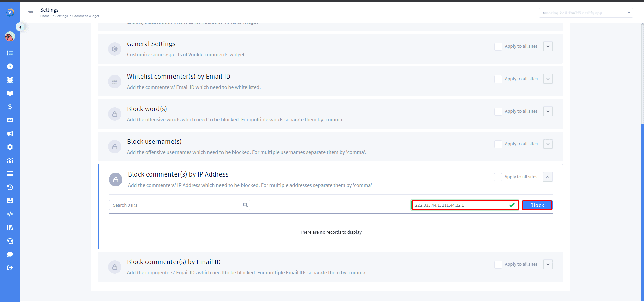Viewport: 644px width, 302px height.
Task: Open the book icon in the sidebar
Action: coord(10,93)
